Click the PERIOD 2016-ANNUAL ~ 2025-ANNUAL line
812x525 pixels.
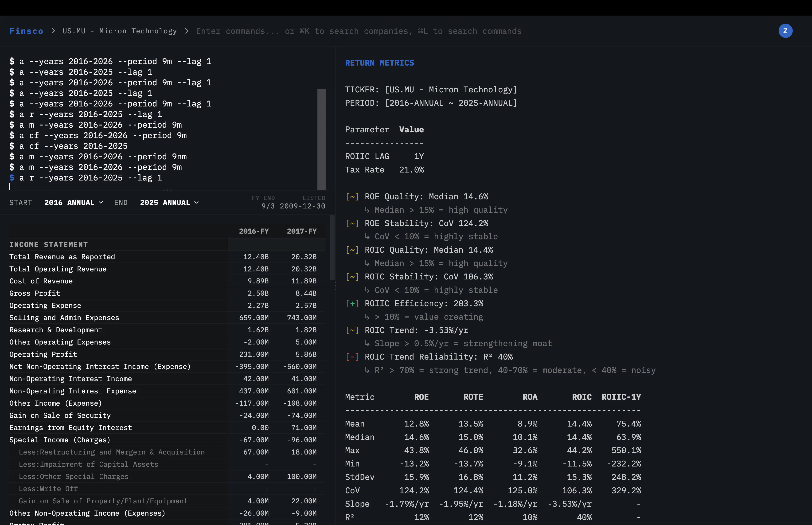tap(431, 103)
